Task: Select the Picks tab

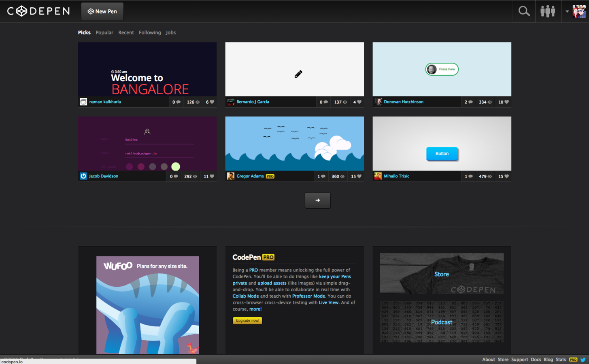Action: 84,32
